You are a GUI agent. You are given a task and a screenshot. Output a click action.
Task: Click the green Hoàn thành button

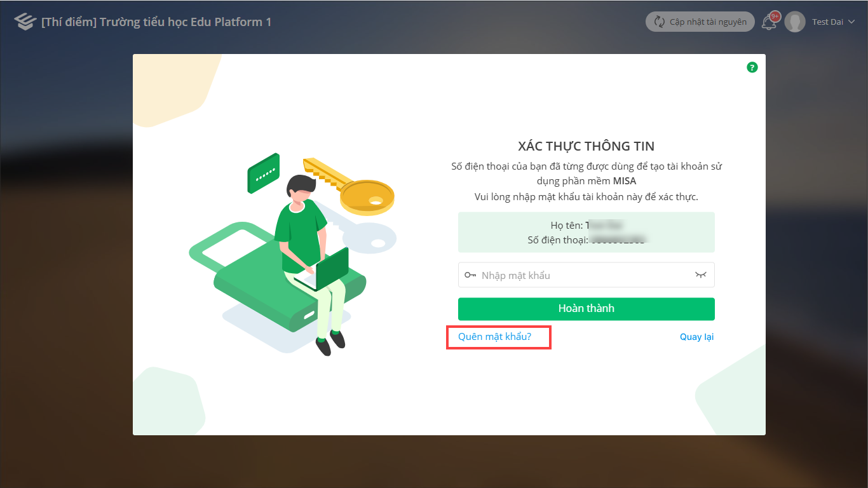click(x=586, y=309)
